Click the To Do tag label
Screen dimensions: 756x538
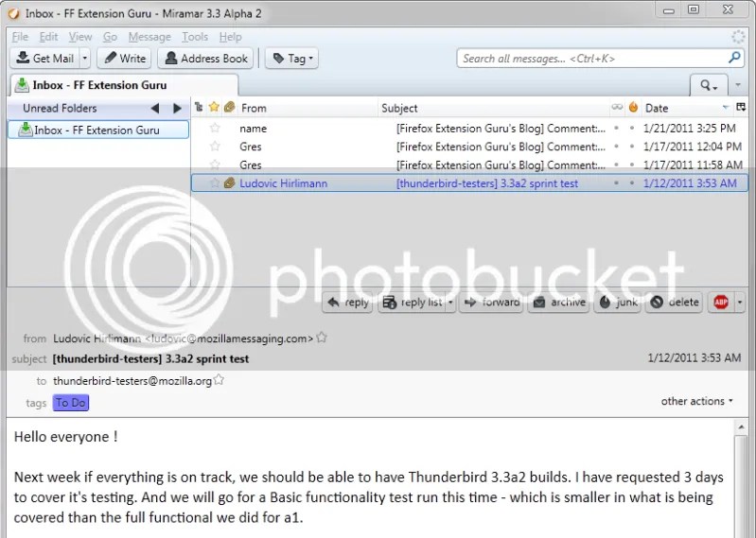pyautogui.click(x=71, y=403)
